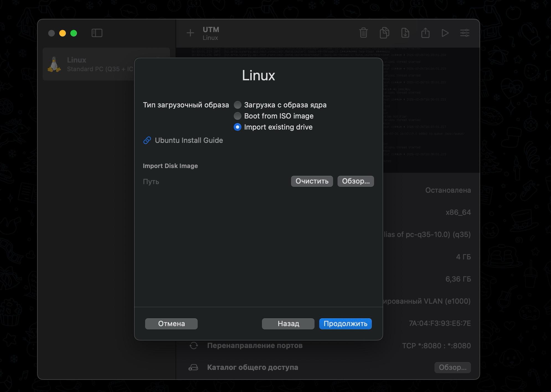The image size is (551, 392).
Task: Go back with the "Назад" button
Action: point(288,324)
